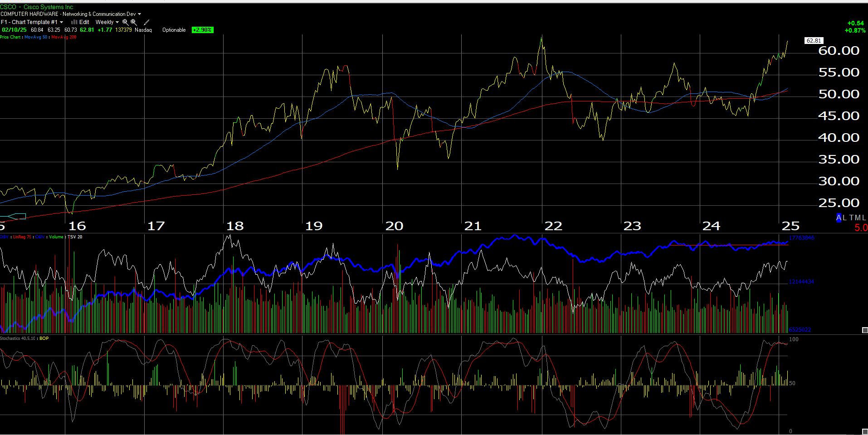
Task: Select the first L price scale mode
Action: (844, 217)
